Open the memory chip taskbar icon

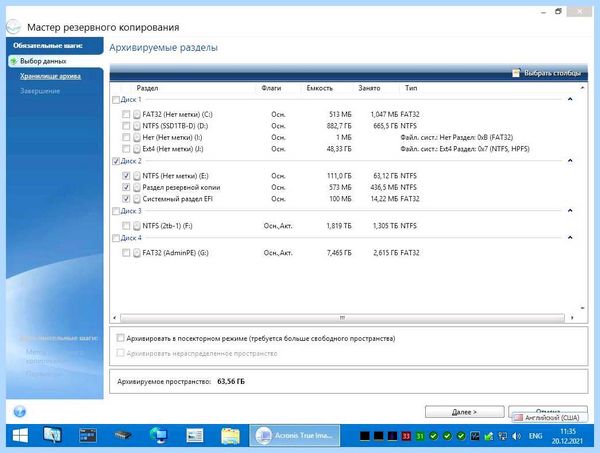point(123,435)
